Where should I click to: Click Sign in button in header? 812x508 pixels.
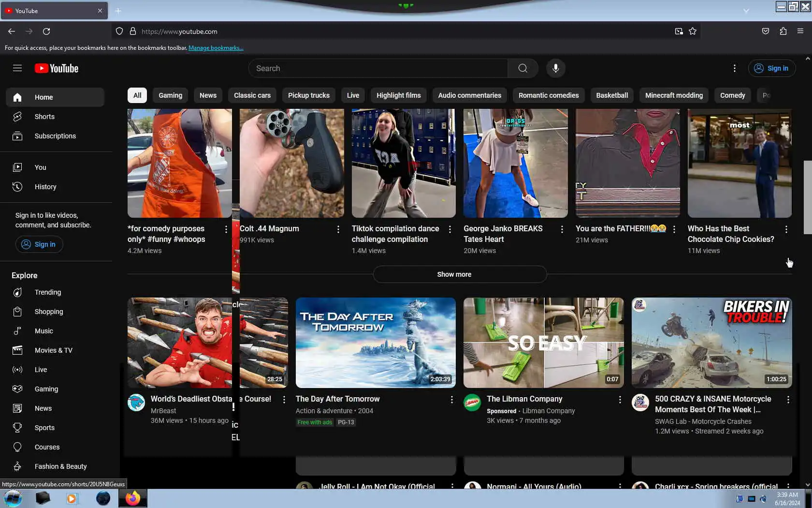pyautogui.click(x=772, y=68)
